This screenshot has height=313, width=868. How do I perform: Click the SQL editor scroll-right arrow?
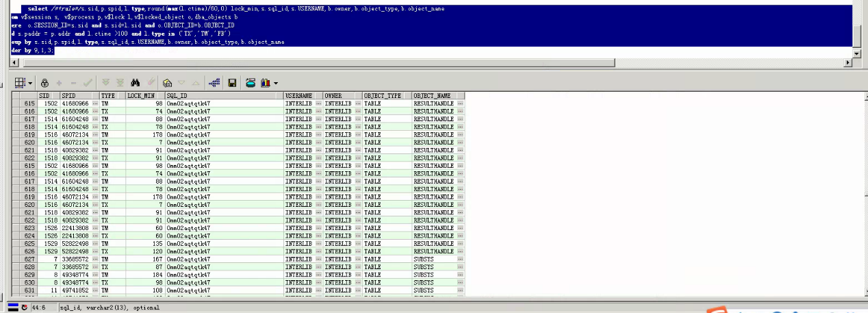(849, 62)
